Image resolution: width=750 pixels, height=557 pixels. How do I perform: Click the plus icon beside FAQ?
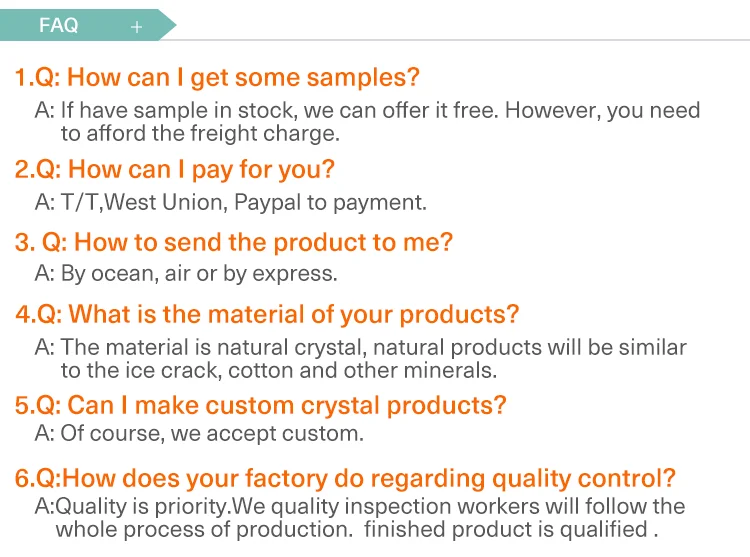[x=137, y=27]
